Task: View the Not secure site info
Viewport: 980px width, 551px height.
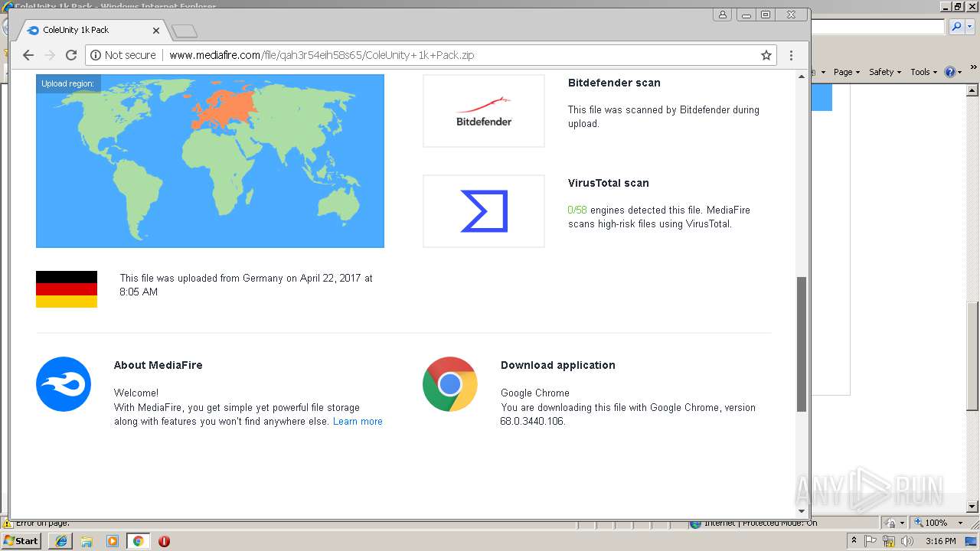Action: pyautogui.click(x=123, y=55)
